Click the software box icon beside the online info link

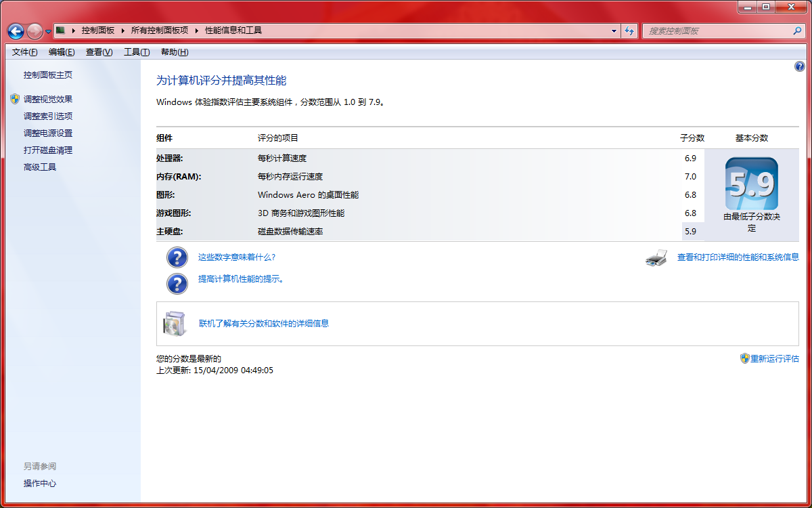click(x=175, y=323)
